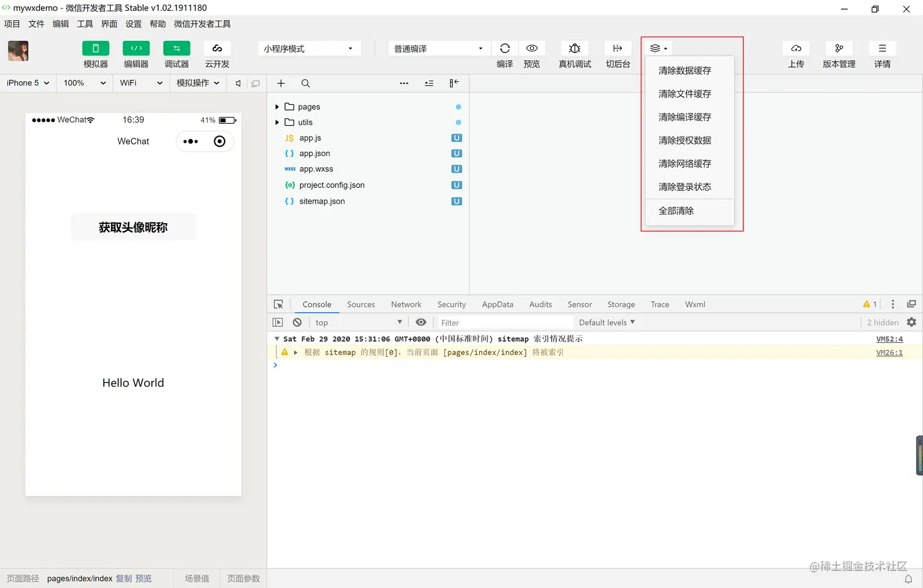Image resolution: width=923 pixels, height=588 pixels.
Task: Clear console with the ban icon
Action: (x=297, y=323)
